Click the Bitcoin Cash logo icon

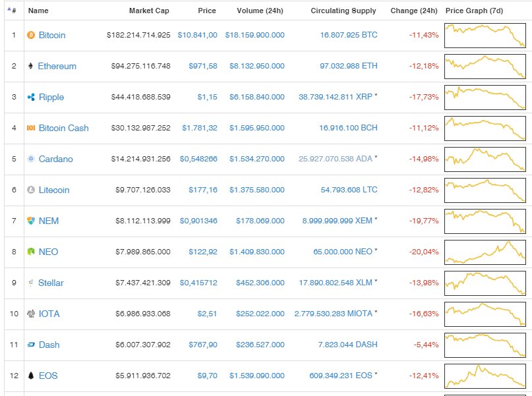[x=31, y=128]
